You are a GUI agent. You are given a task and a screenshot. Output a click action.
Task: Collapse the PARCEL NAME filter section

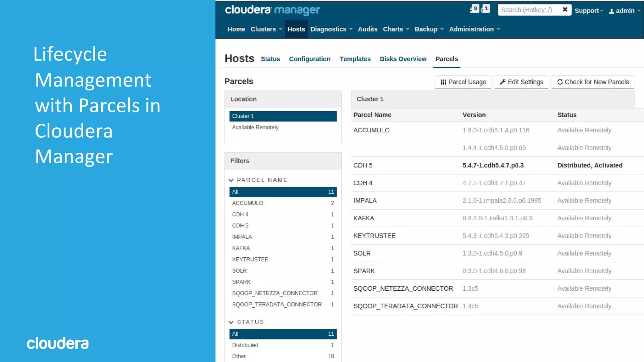coord(231,180)
